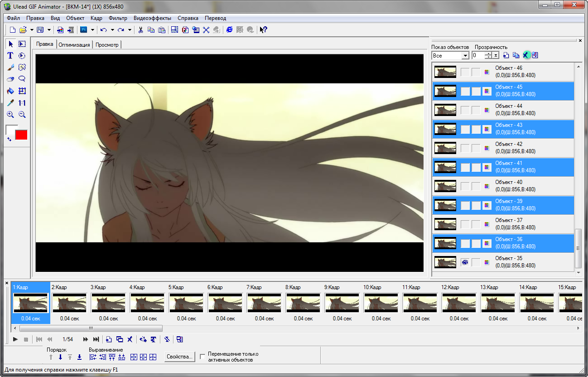Click the red foreground color swatch
Image resolution: width=588 pixels, height=377 pixels.
click(x=21, y=135)
